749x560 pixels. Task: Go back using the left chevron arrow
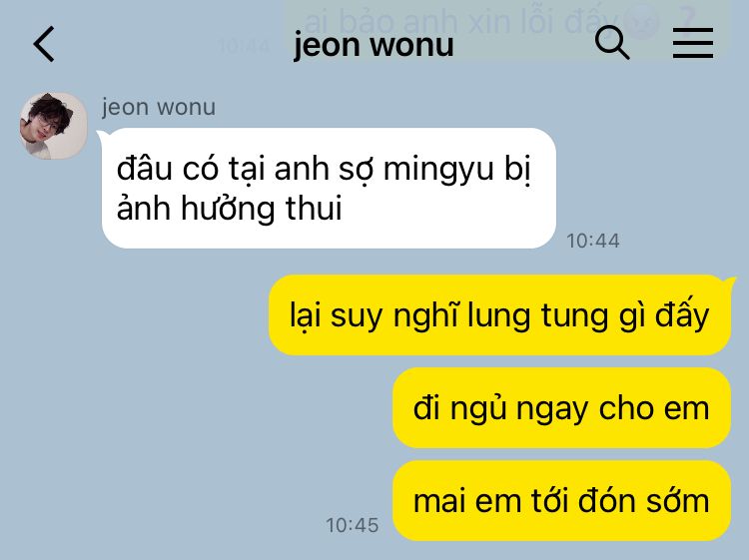pos(44,44)
